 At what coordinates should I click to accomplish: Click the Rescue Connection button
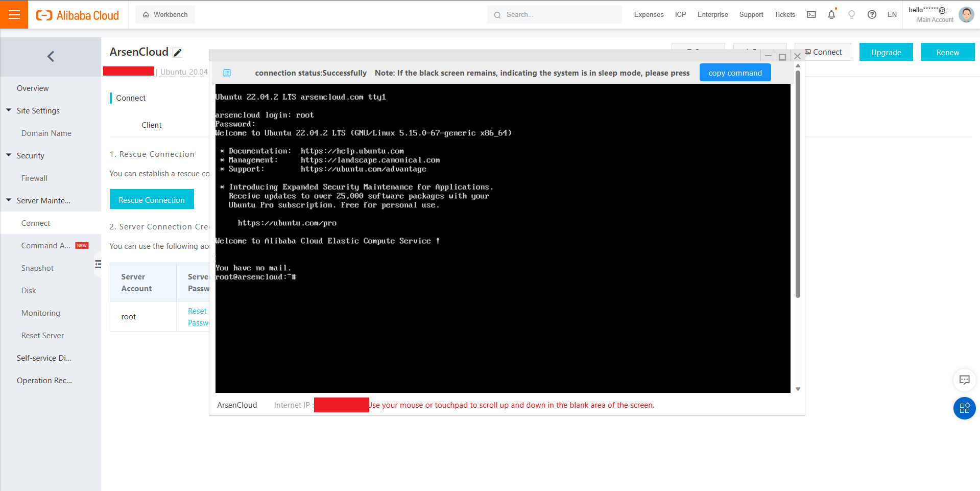pos(152,200)
